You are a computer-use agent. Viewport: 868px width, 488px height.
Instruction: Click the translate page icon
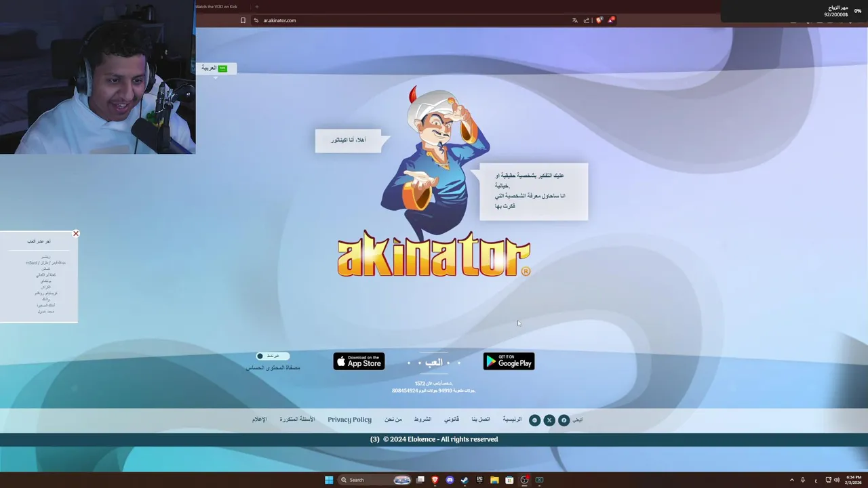point(575,20)
